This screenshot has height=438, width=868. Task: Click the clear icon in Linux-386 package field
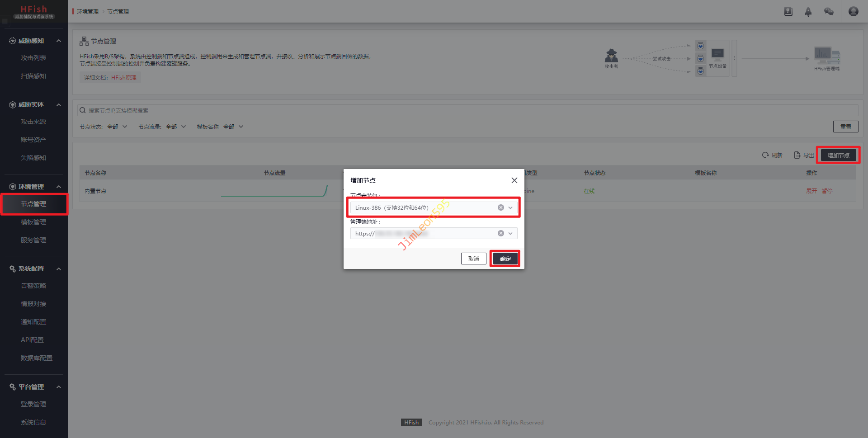500,207
